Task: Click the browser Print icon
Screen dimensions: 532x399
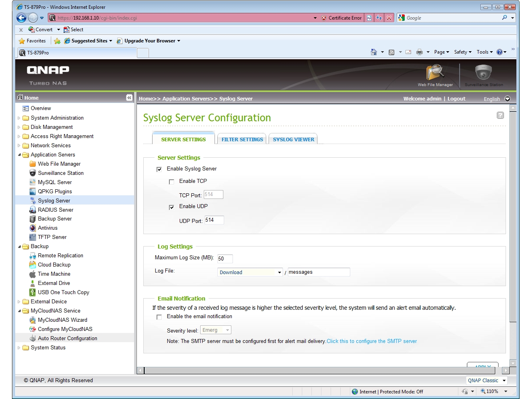Action: pos(420,52)
